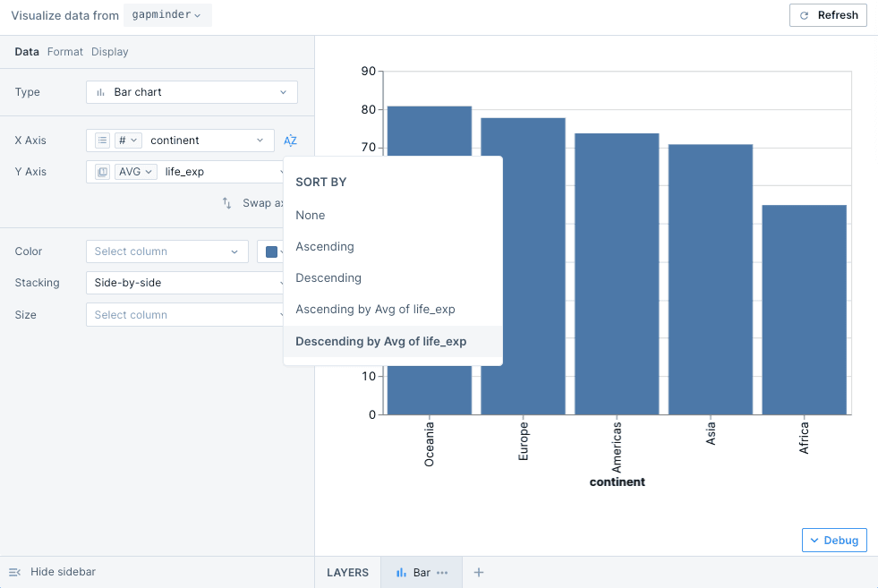Screen dimensions: 878x588
Task: Switch to the Display tab
Action: tap(110, 52)
